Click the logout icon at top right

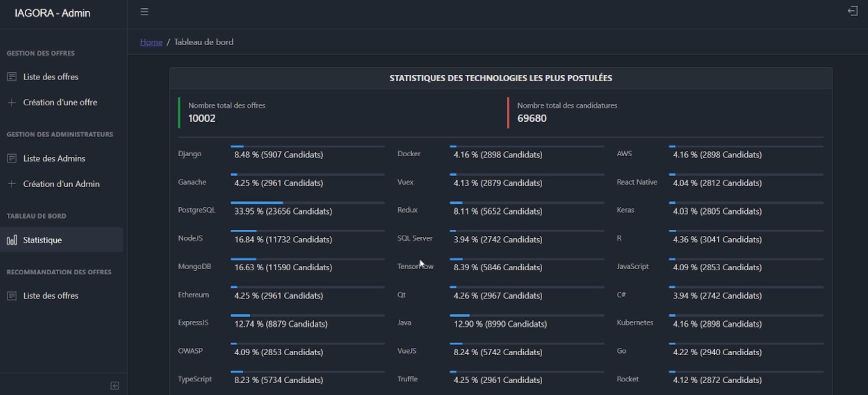[x=853, y=11]
